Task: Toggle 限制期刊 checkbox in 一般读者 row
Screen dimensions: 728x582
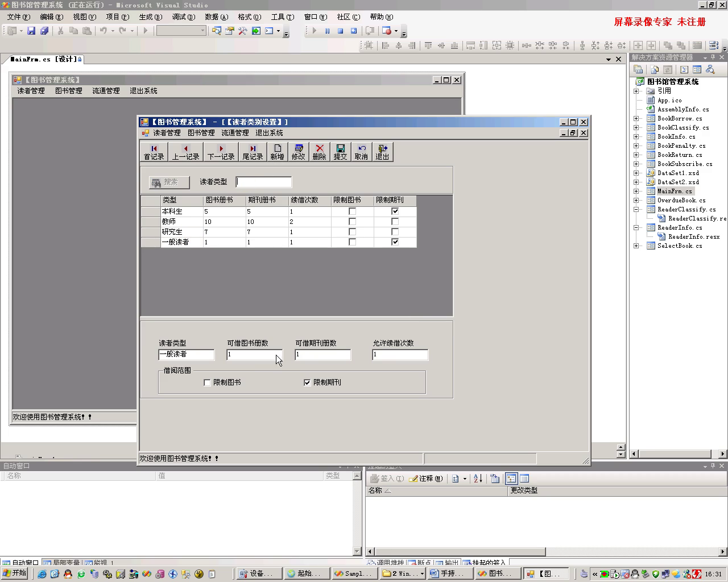Action: tap(395, 242)
